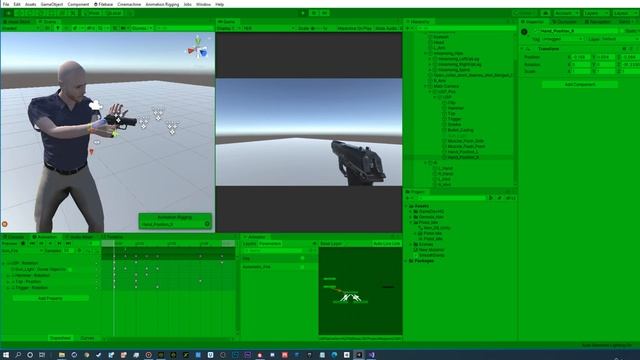Click the Add Component button
The image size is (640, 360).
tap(580, 84)
